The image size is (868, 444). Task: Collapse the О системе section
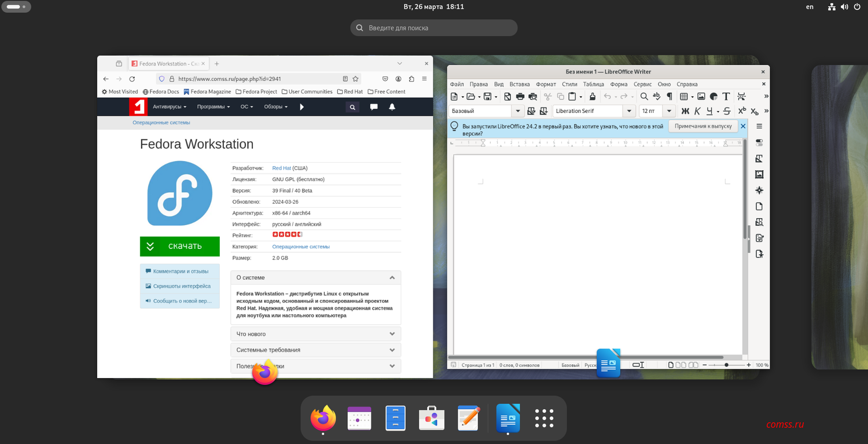316,277
